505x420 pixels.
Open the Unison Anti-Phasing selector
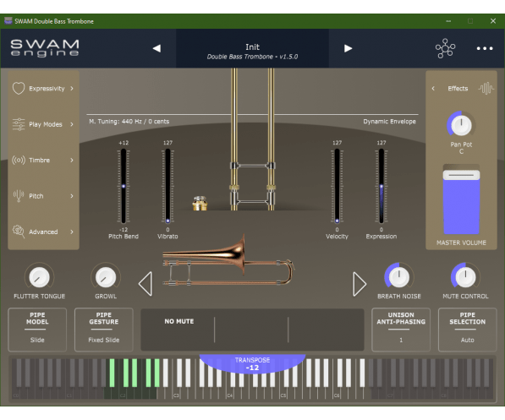point(401,330)
